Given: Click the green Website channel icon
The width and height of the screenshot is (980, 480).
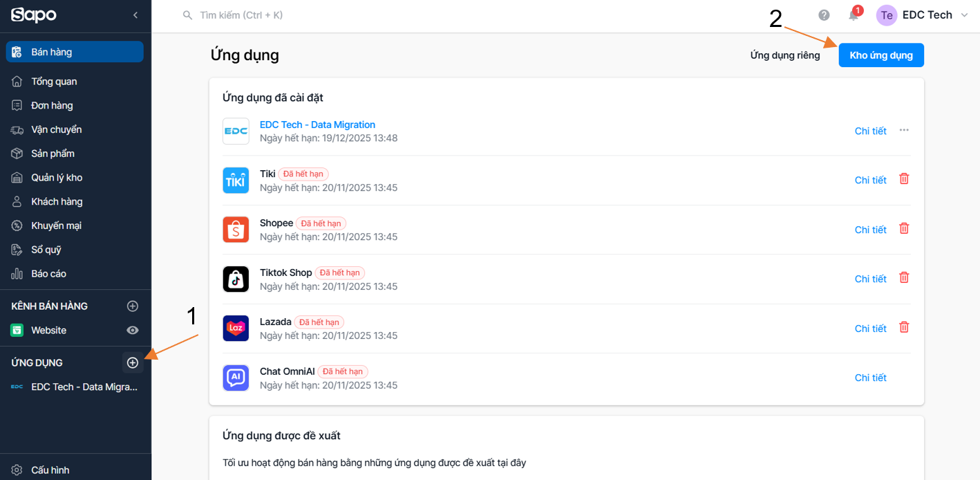Looking at the screenshot, I should 17,331.
